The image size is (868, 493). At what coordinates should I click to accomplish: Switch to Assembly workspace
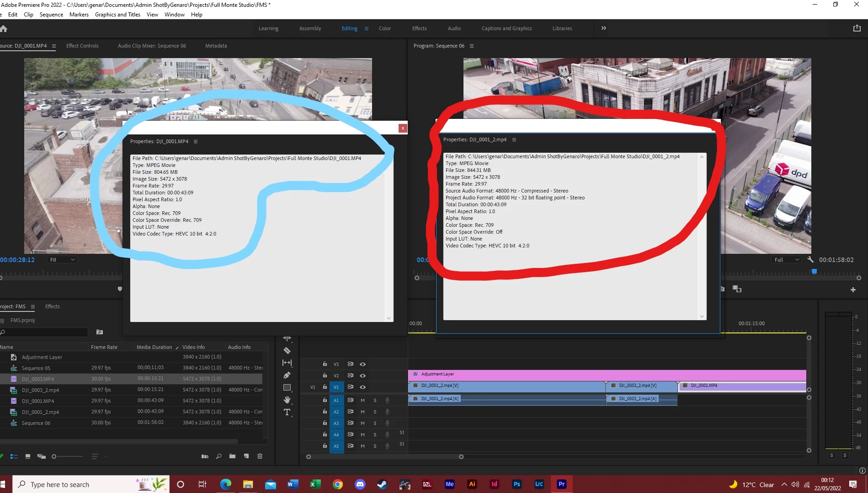click(x=310, y=28)
